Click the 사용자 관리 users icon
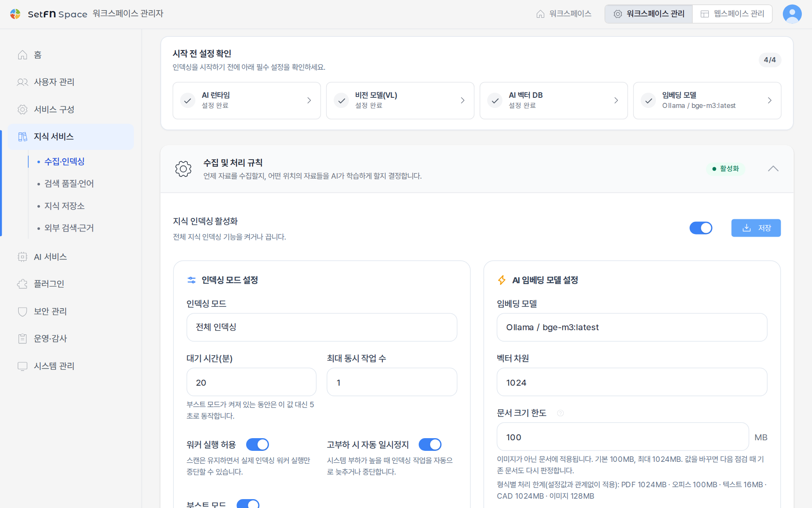812x508 pixels. pyautogui.click(x=22, y=82)
